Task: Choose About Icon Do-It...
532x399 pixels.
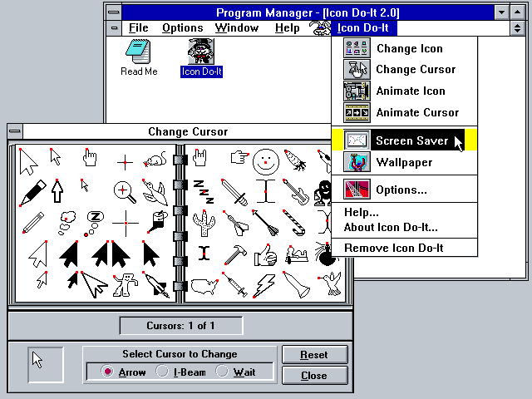Action: [405, 227]
